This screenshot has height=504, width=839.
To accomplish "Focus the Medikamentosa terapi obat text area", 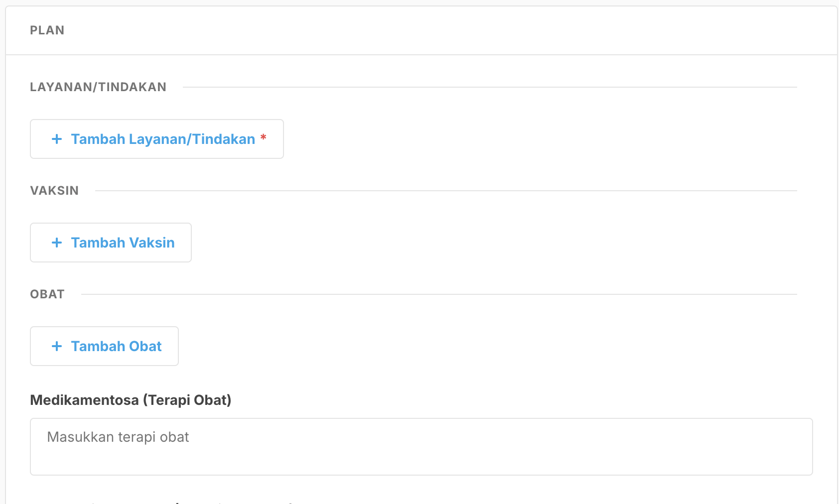I will tap(421, 453).
